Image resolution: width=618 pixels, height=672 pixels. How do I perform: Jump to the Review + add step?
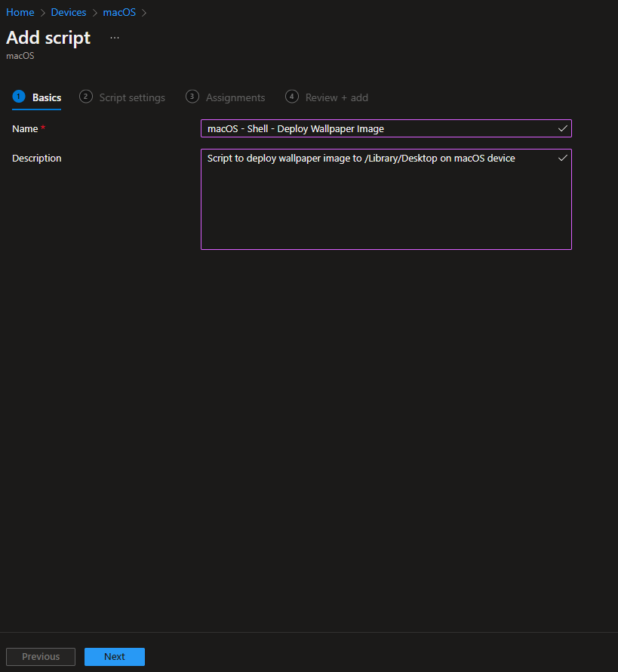[327, 97]
